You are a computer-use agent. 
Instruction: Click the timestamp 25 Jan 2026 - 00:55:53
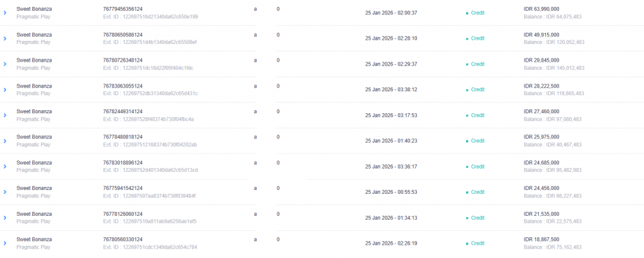click(391, 192)
